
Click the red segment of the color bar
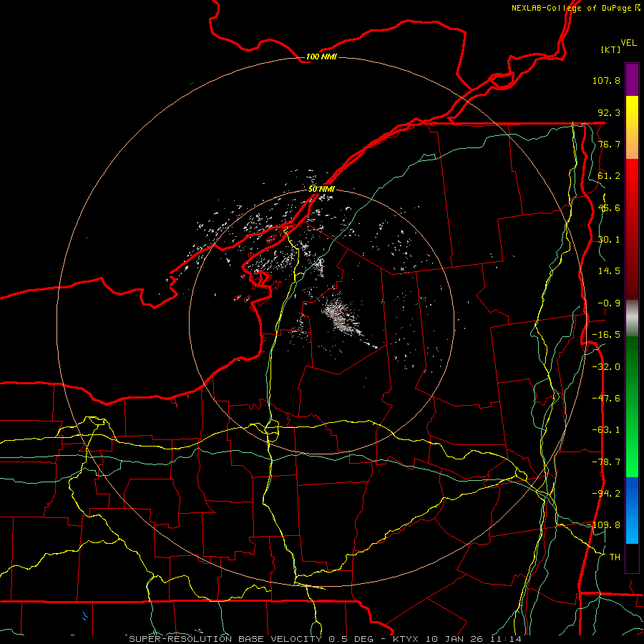[x=632, y=229]
